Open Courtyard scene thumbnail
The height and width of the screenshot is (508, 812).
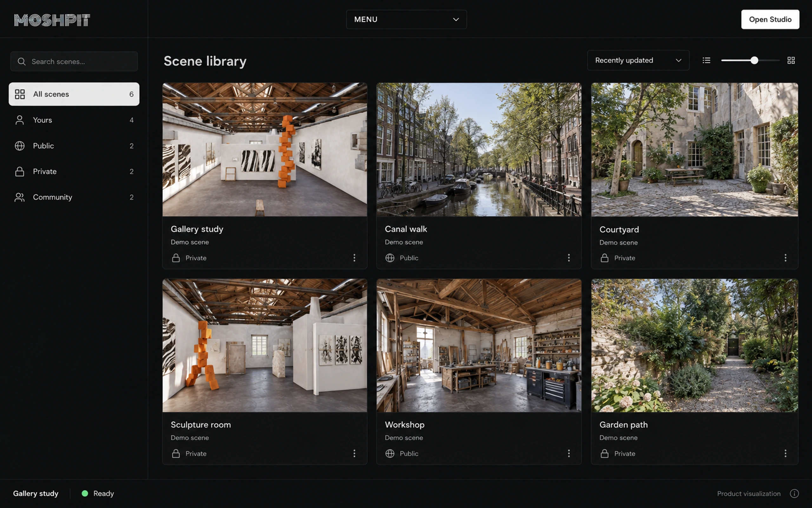(x=695, y=150)
